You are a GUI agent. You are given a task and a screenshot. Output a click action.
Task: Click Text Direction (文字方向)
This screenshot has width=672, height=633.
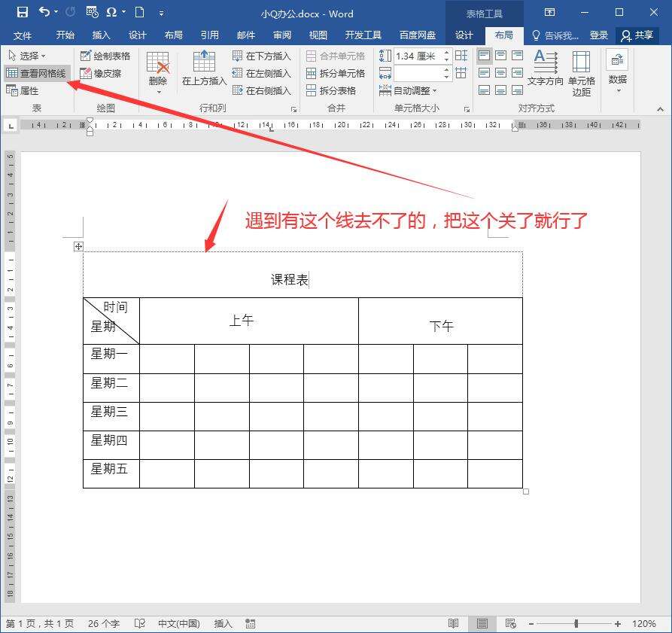pos(546,68)
